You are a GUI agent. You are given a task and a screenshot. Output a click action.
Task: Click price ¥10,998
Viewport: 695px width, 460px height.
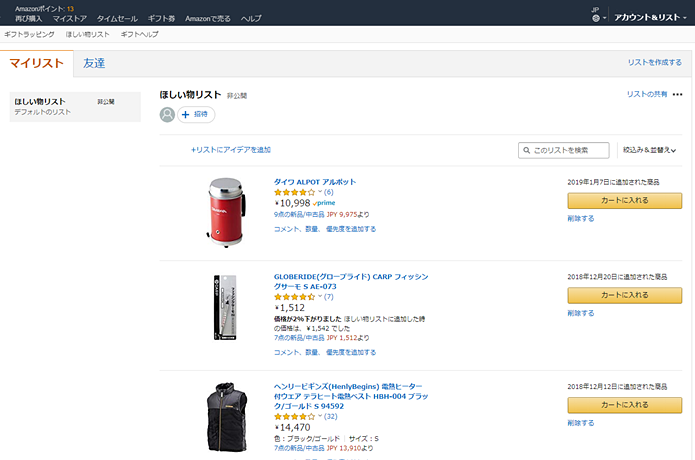click(293, 203)
